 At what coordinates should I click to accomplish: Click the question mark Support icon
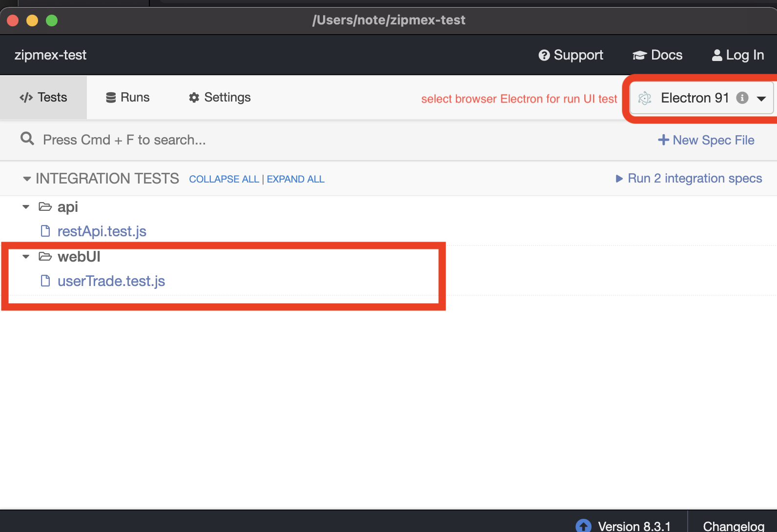pos(544,56)
